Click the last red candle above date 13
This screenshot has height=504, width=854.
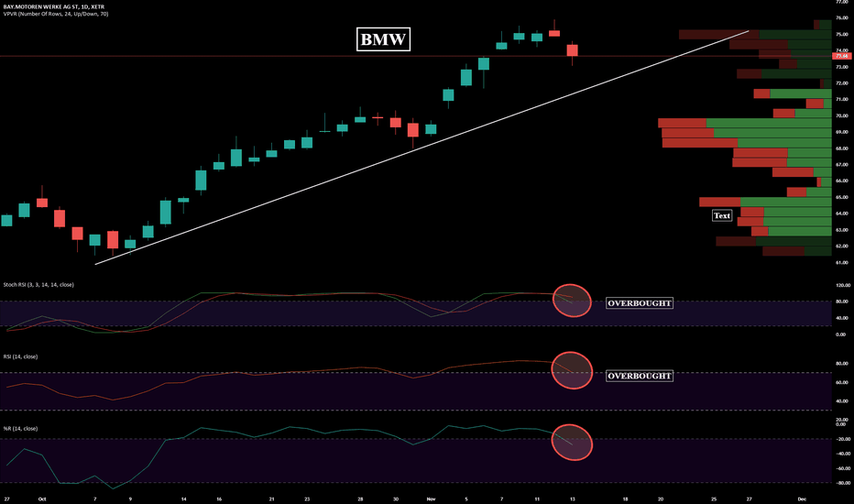pyautogui.click(x=572, y=50)
